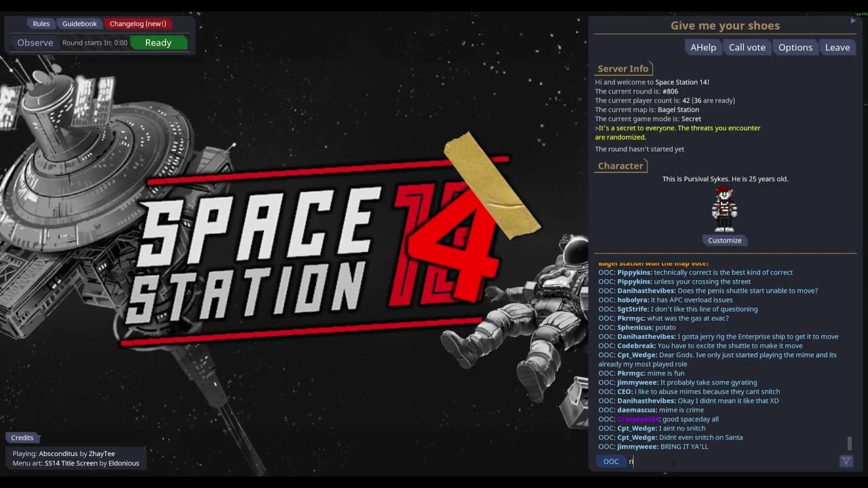Click the small arrow beside server title
The width and height of the screenshot is (868, 488).
(x=853, y=21)
